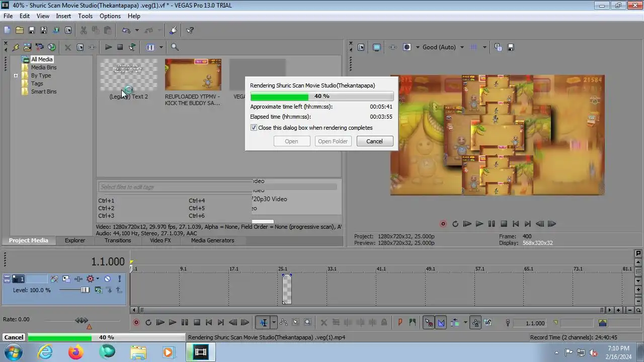Select Smart Bins in media tree

pos(44,92)
